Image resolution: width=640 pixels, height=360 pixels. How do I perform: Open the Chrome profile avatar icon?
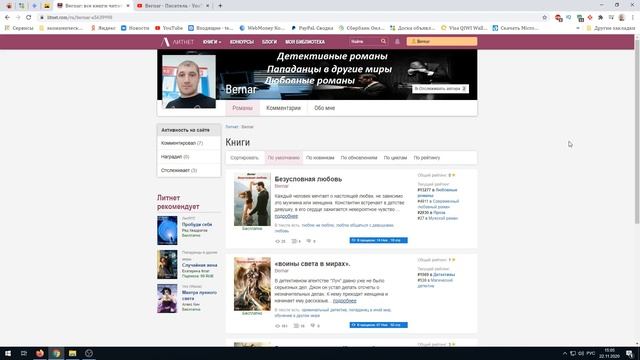tap(622, 18)
